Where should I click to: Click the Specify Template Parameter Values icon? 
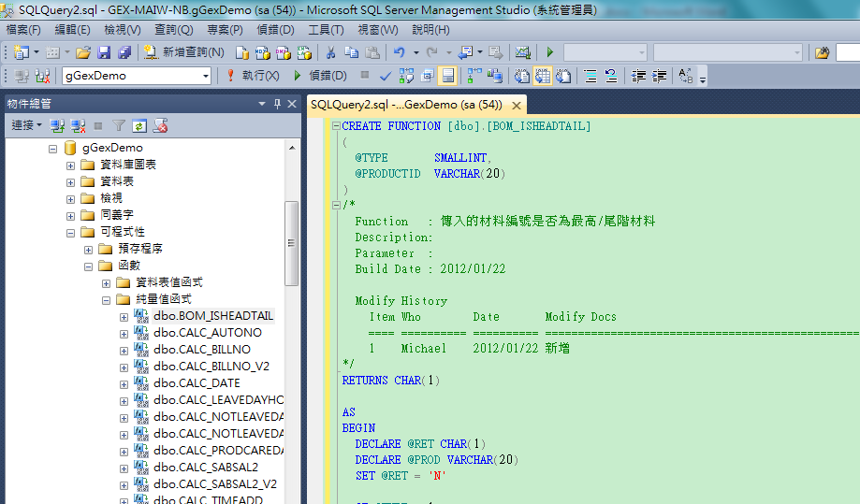pos(686,76)
